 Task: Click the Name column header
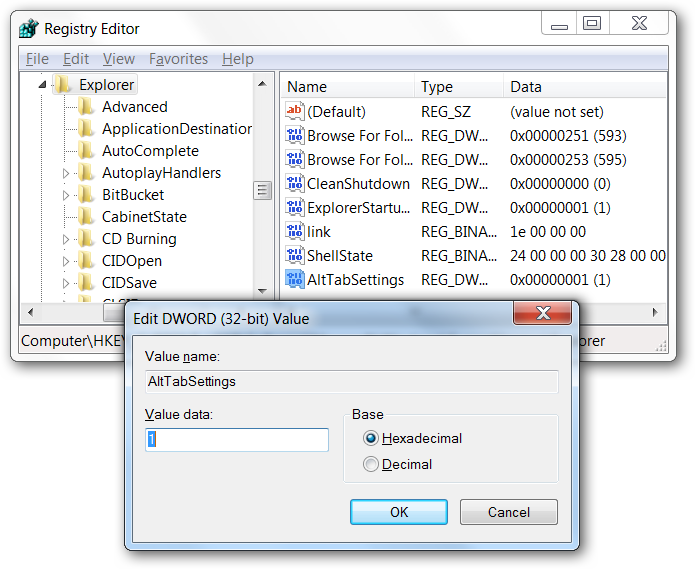[348, 87]
